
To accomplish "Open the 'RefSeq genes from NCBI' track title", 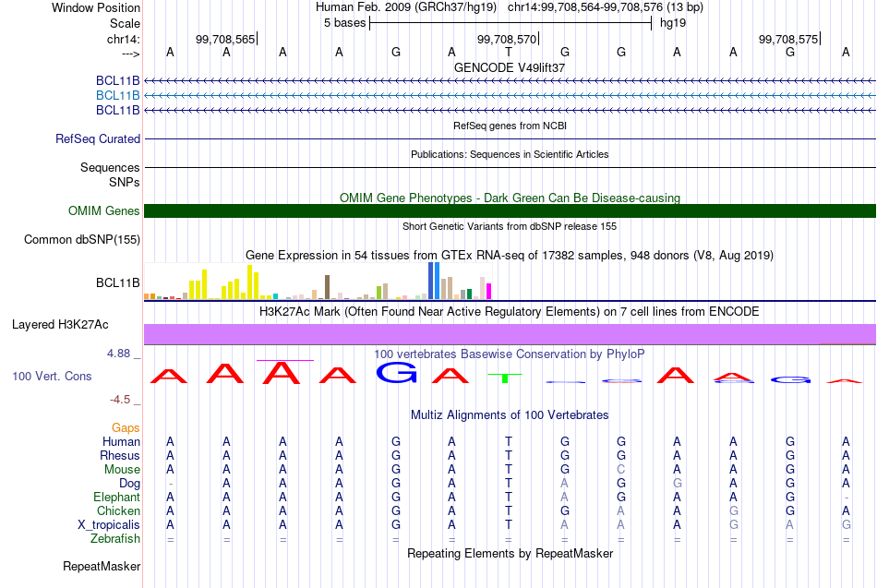I will (510, 126).
